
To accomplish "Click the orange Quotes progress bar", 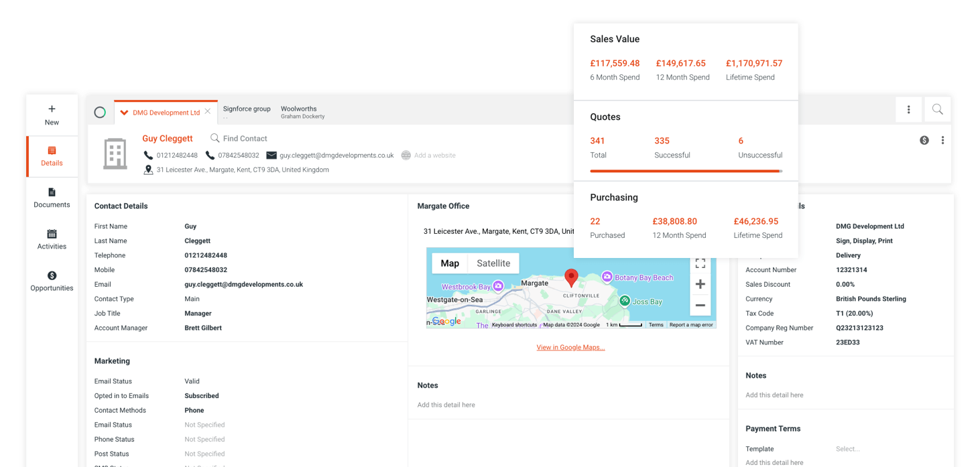I will point(686,171).
